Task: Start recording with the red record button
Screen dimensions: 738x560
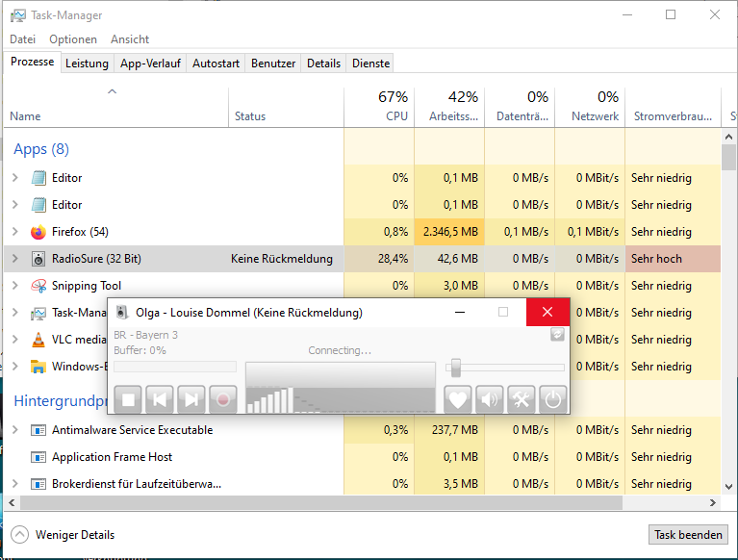Action: click(222, 399)
